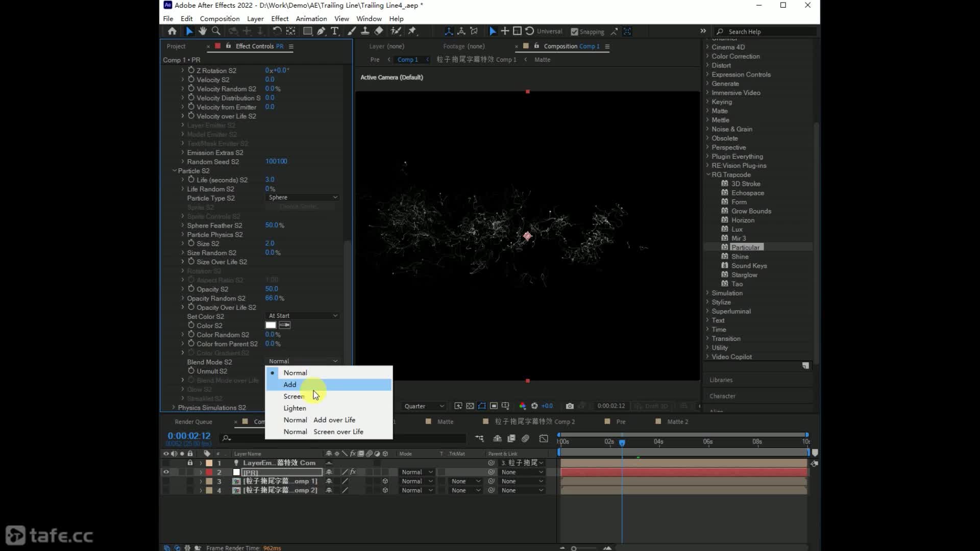Image resolution: width=980 pixels, height=551 pixels.
Task: Select the Roto Brush tool
Action: pos(396,31)
